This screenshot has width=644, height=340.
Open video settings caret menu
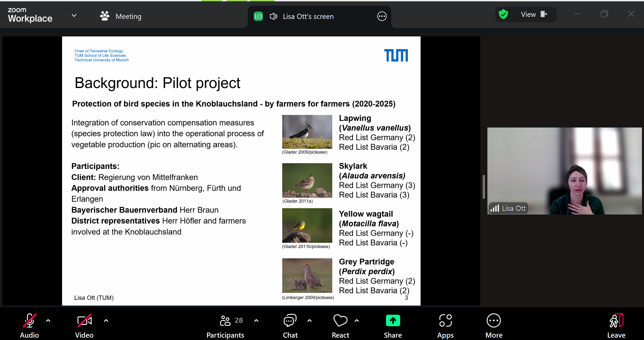106,321
